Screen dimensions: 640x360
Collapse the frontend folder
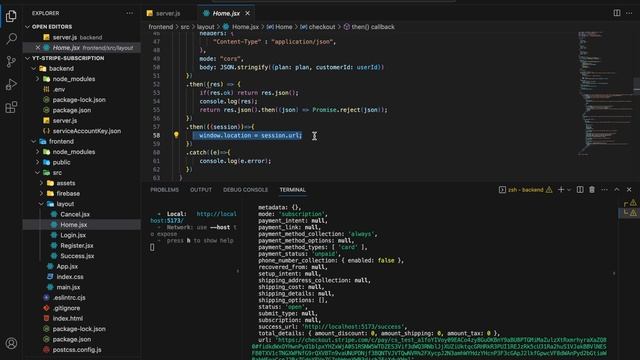61,141
